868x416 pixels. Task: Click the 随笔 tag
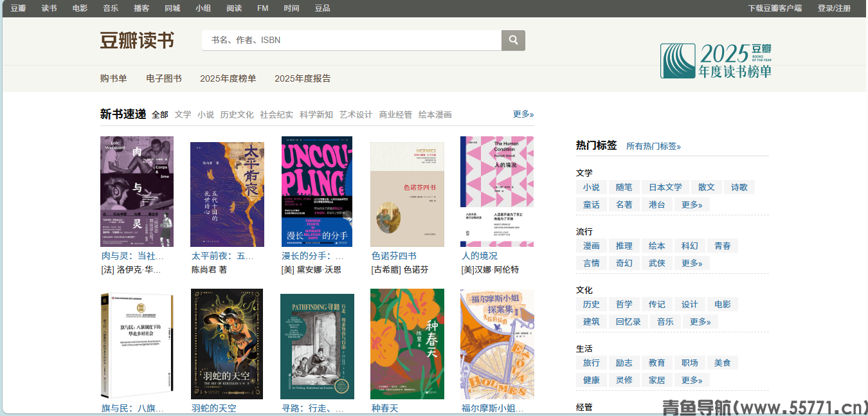click(x=624, y=187)
